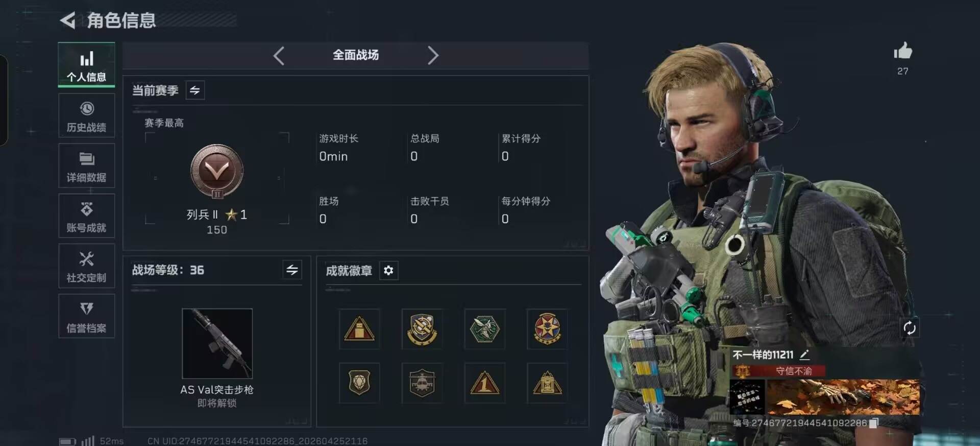Open 账号成就 in the sidebar
The image size is (980, 446).
[86, 216]
